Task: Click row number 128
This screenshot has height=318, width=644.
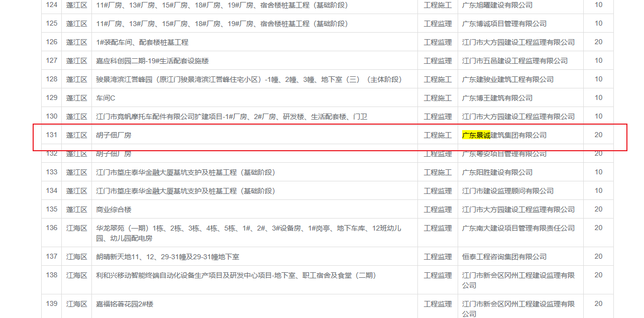Action: [52, 79]
